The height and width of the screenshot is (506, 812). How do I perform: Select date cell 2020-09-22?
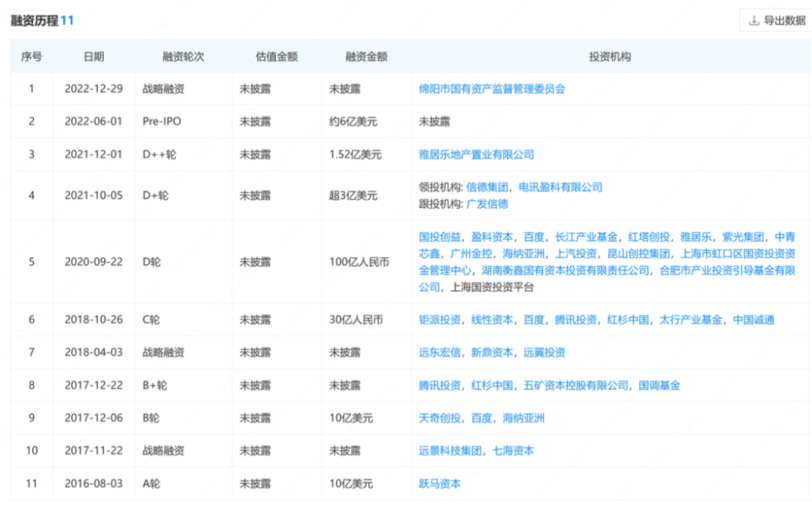point(94,262)
